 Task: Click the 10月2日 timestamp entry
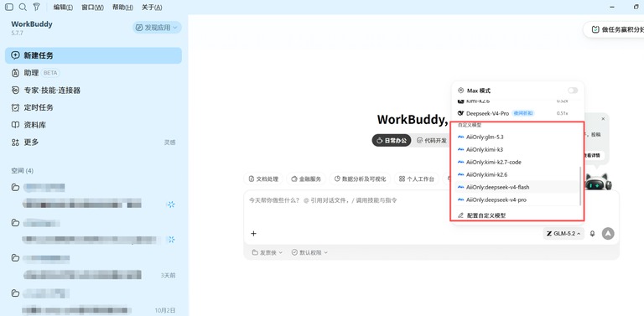pyautogui.click(x=166, y=310)
